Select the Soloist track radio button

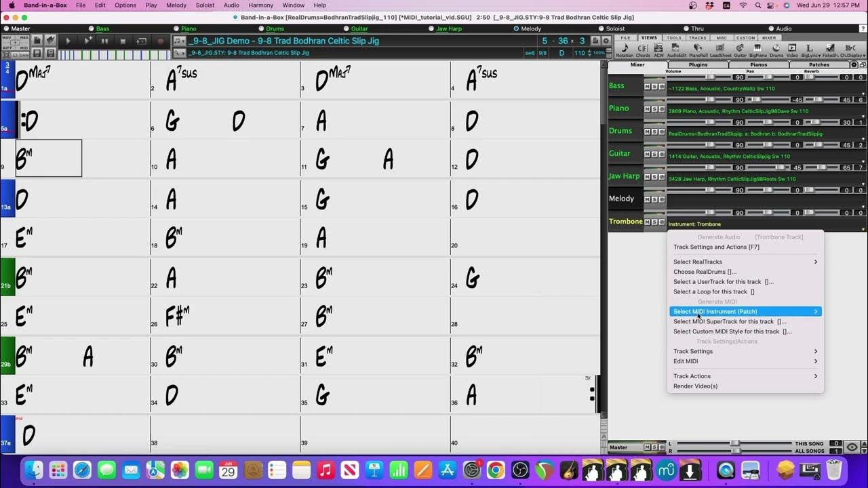tap(601, 28)
